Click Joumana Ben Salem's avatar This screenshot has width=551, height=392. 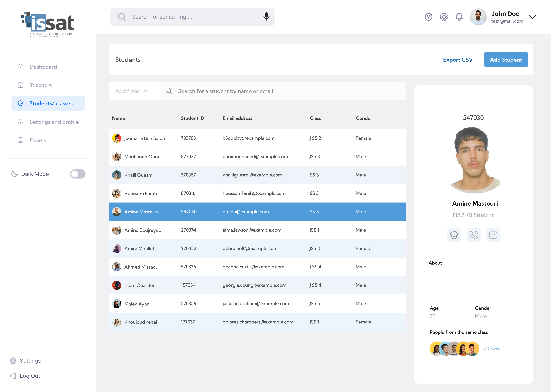click(x=117, y=138)
